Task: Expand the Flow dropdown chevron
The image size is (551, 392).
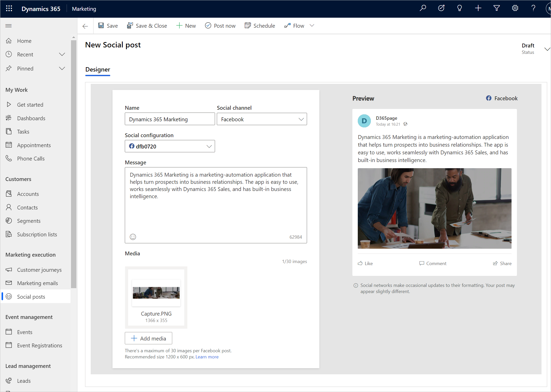Action: tap(313, 26)
